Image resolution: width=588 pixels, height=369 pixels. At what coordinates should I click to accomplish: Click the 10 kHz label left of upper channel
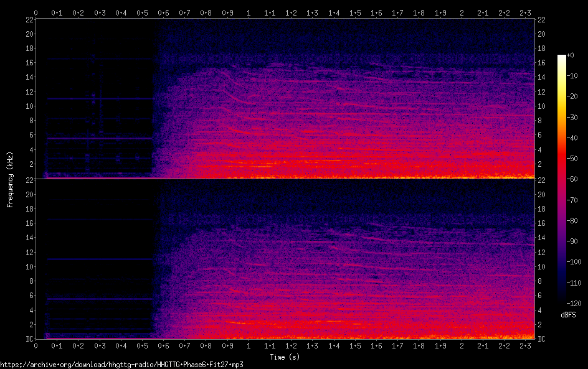[x=28, y=106]
